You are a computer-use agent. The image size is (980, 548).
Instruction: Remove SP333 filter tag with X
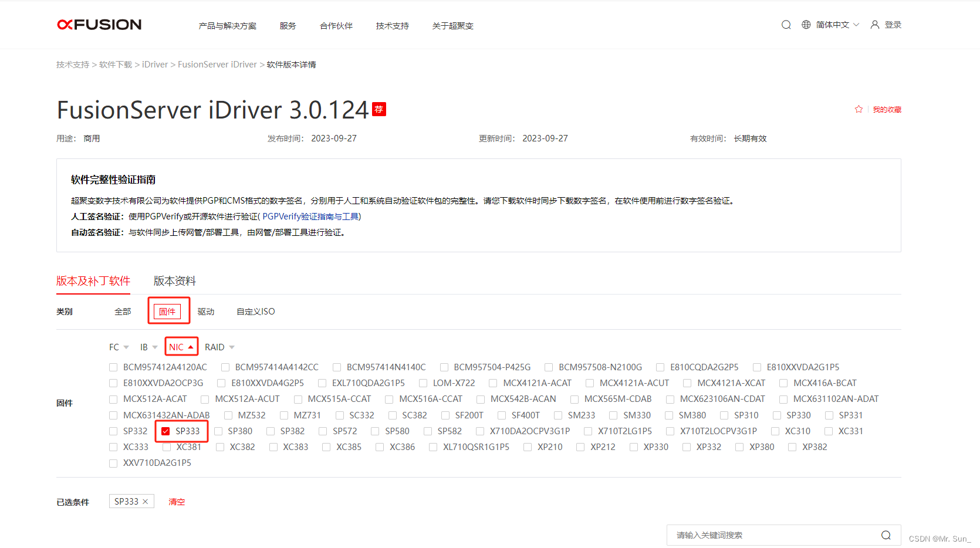[x=146, y=502]
